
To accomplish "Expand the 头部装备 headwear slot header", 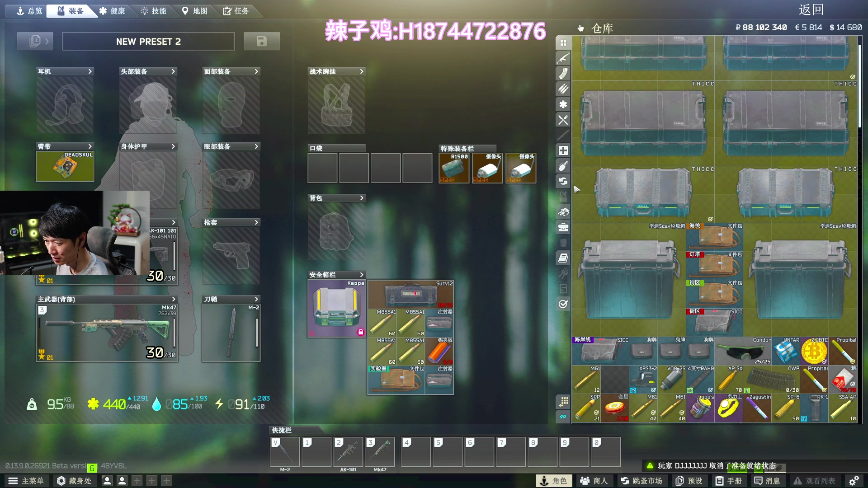I will (x=148, y=71).
